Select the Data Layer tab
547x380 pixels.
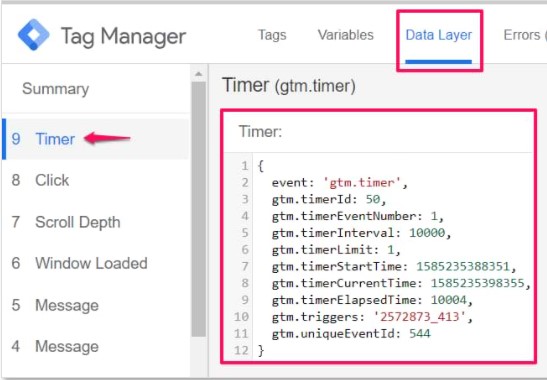click(439, 35)
